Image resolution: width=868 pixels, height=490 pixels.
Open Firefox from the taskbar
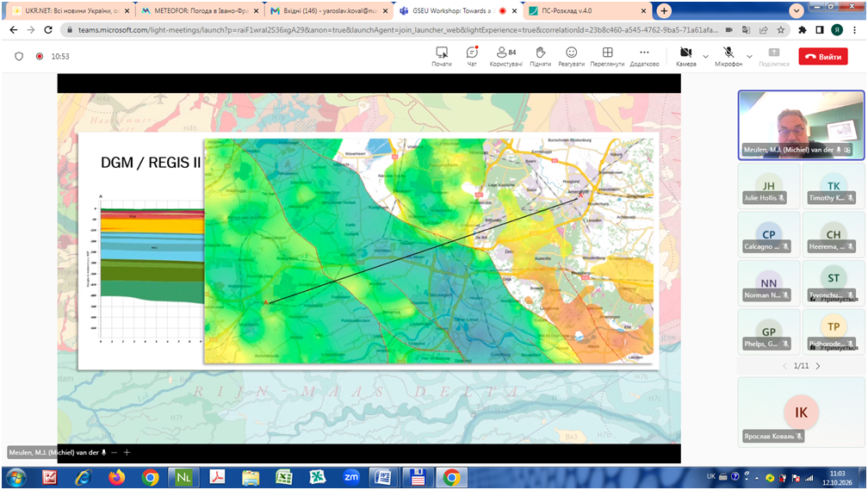[x=116, y=477]
